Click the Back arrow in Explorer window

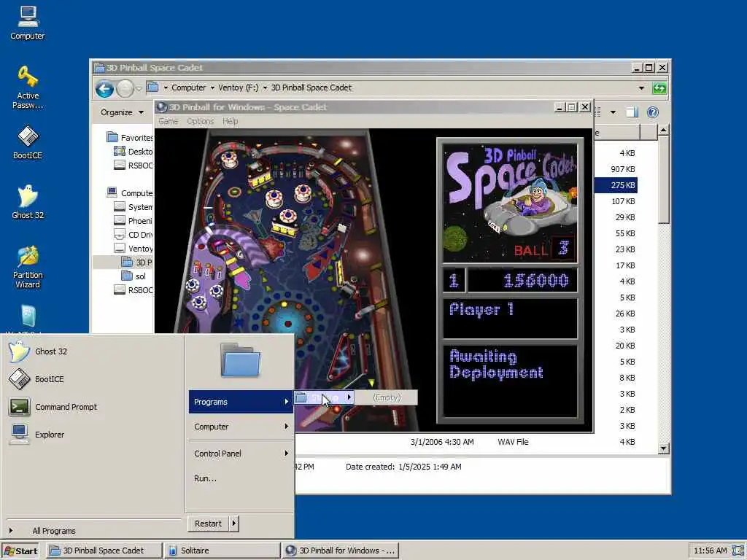click(x=104, y=88)
